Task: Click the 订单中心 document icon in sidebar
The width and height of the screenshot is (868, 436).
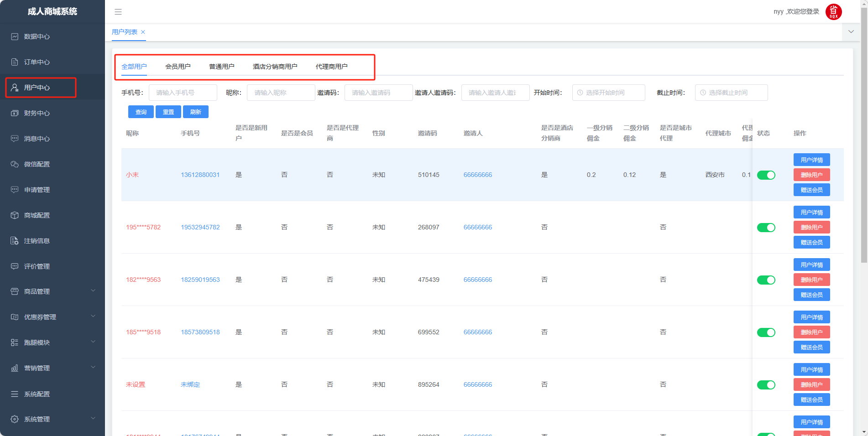Action: click(x=15, y=62)
